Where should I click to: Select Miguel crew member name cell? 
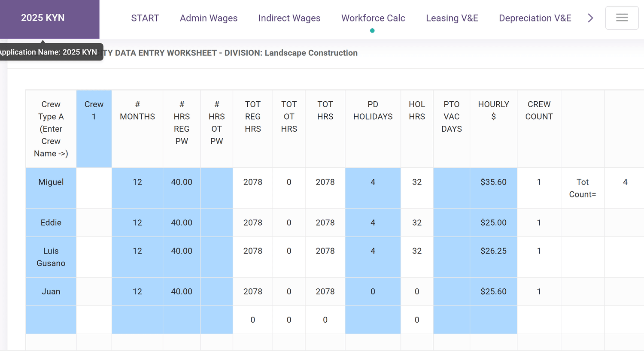point(51,188)
